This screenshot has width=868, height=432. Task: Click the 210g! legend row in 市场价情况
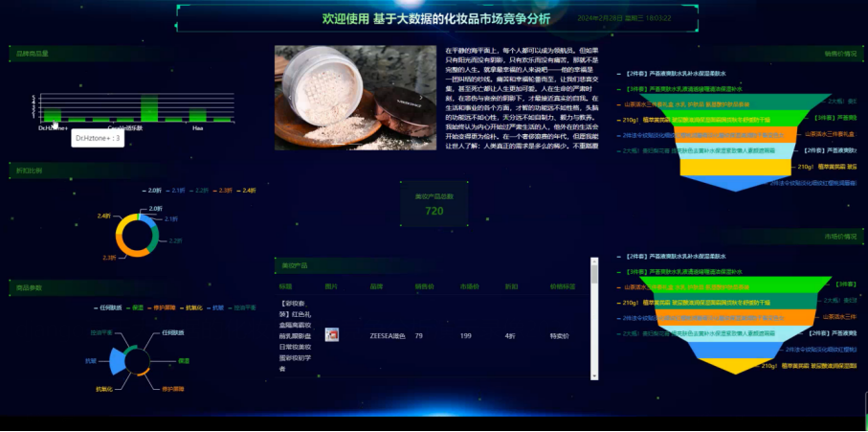[x=694, y=303]
